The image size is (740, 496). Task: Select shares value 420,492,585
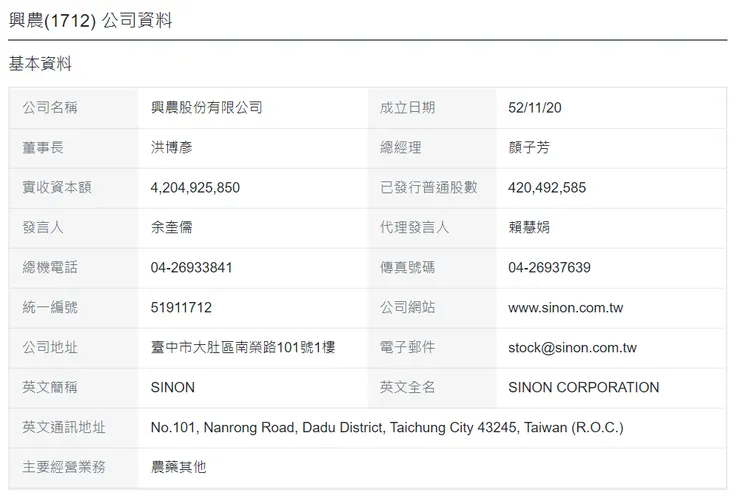[x=547, y=188]
